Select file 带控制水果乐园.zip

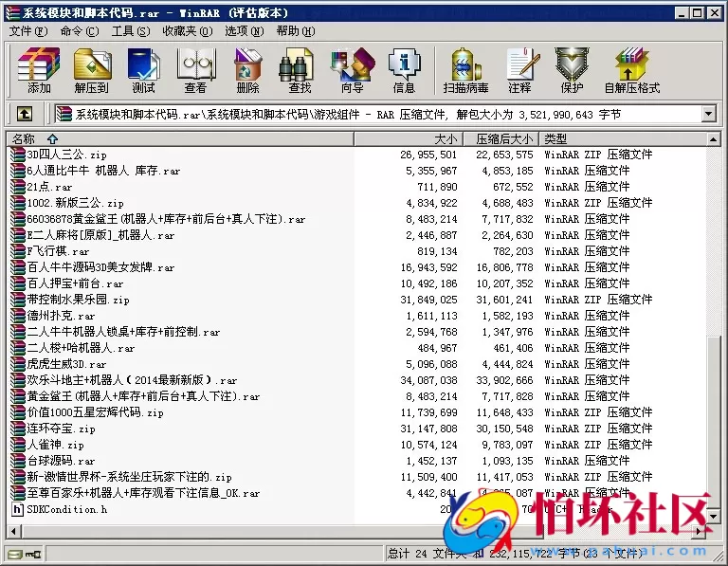point(78,300)
